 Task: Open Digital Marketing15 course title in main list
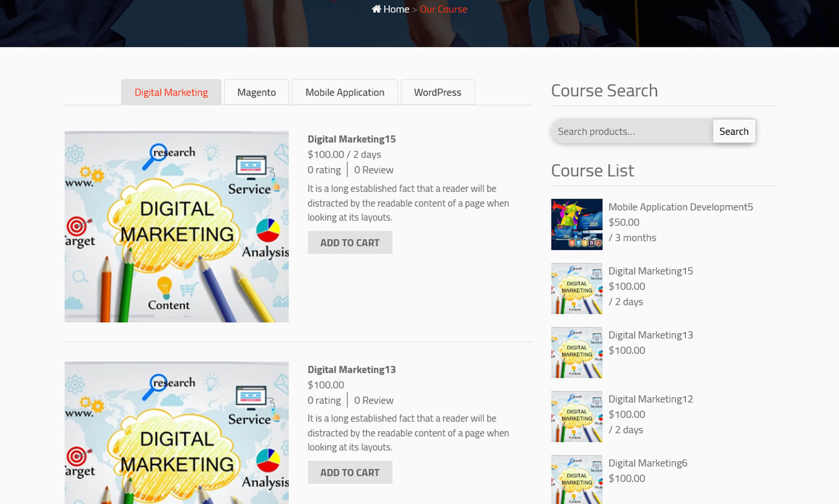(x=352, y=139)
